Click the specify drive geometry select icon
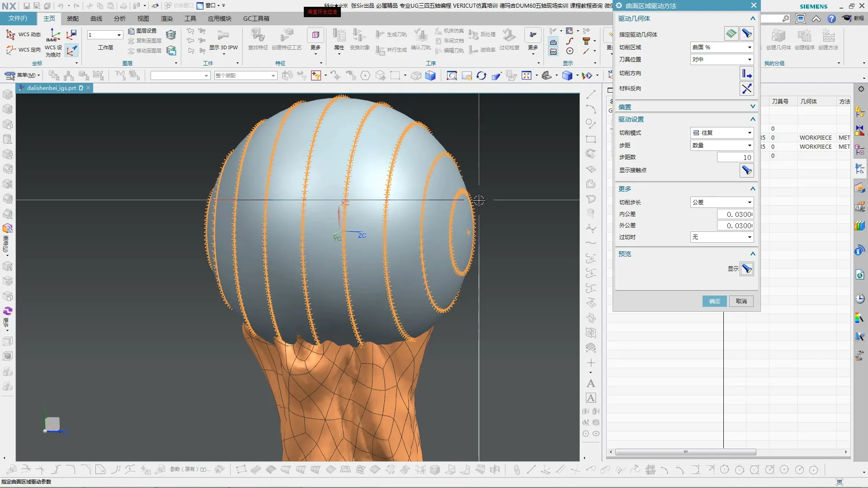Image resolution: width=868 pixels, height=488 pixels. 731,34
